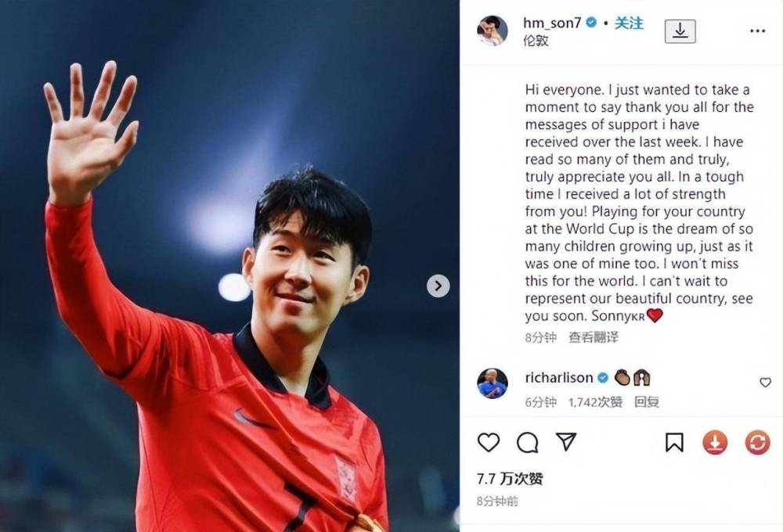Share post via paper plane icon

(x=566, y=442)
